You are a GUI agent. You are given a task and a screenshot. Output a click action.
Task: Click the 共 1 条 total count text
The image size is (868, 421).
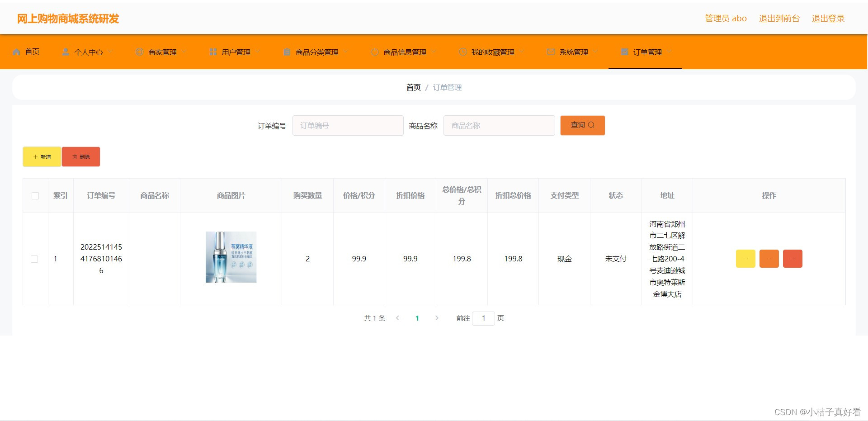pyautogui.click(x=374, y=318)
